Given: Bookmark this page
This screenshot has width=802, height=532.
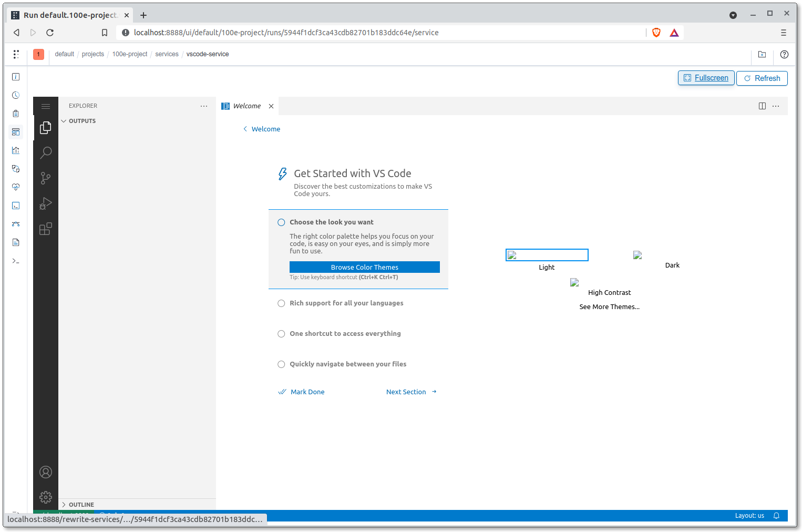Looking at the screenshot, I should [105, 33].
